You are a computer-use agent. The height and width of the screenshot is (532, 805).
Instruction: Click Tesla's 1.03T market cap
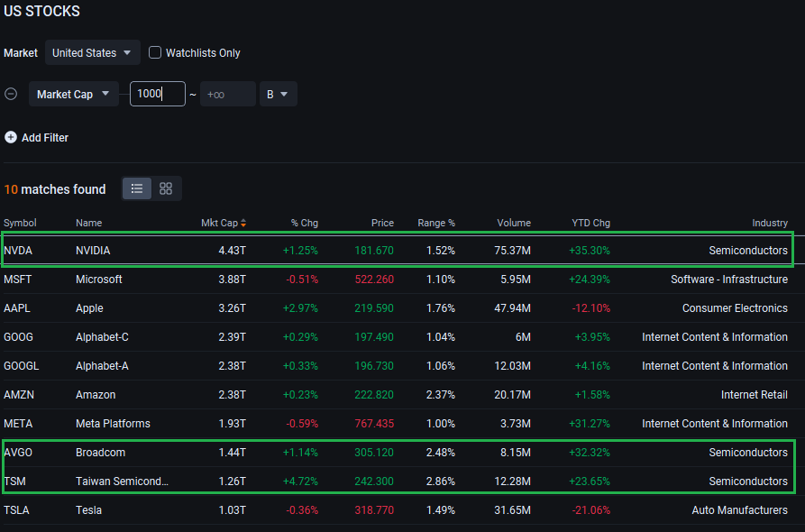[x=232, y=510]
